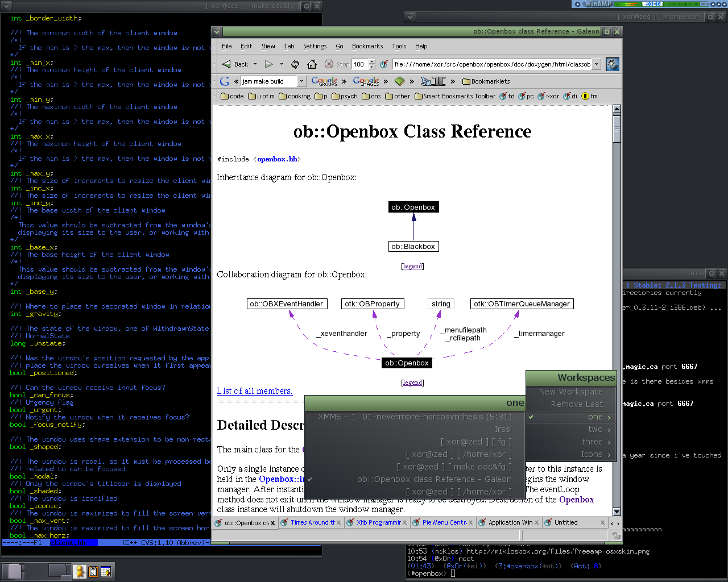Open the Google search box dropdown
This screenshot has height=582, width=728.
[x=302, y=81]
